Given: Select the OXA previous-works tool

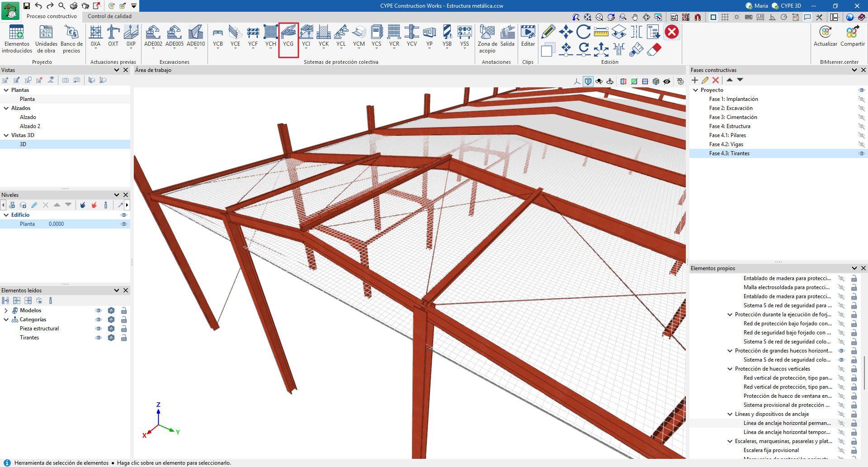Looking at the screenshot, I should [95, 36].
